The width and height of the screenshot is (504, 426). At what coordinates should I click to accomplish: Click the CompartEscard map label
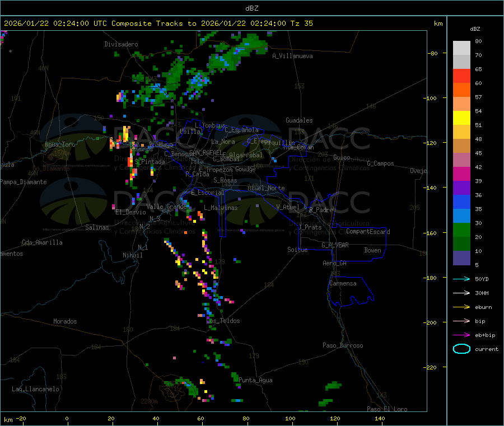[x=368, y=232]
